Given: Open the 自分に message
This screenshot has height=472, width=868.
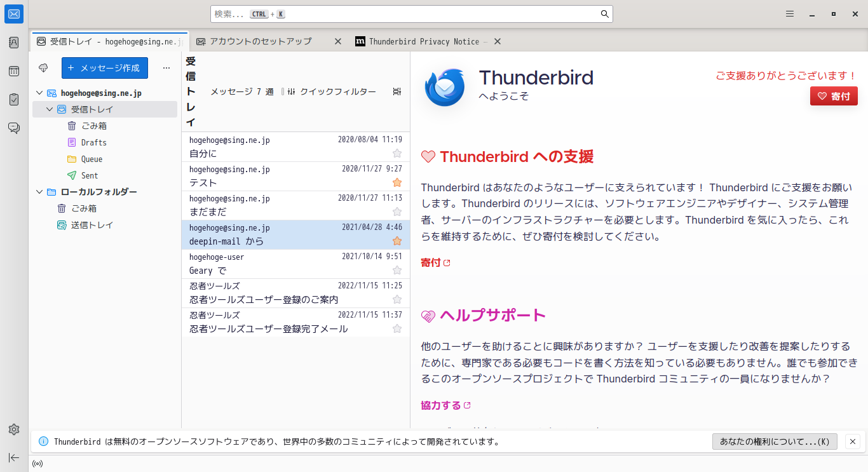Looking at the screenshot, I should [x=295, y=147].
